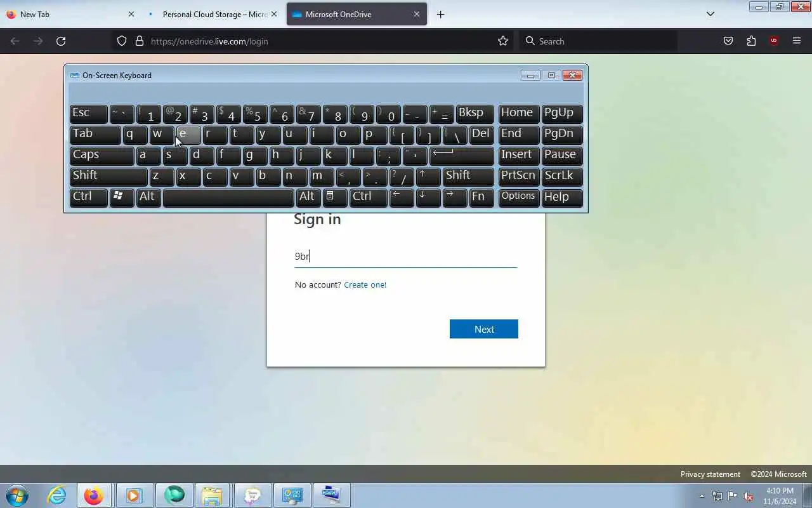The width and height of the screenshot is (812, 508).
Task: Click the context menu key on keyboard
Action: click(x=335, y=197)
